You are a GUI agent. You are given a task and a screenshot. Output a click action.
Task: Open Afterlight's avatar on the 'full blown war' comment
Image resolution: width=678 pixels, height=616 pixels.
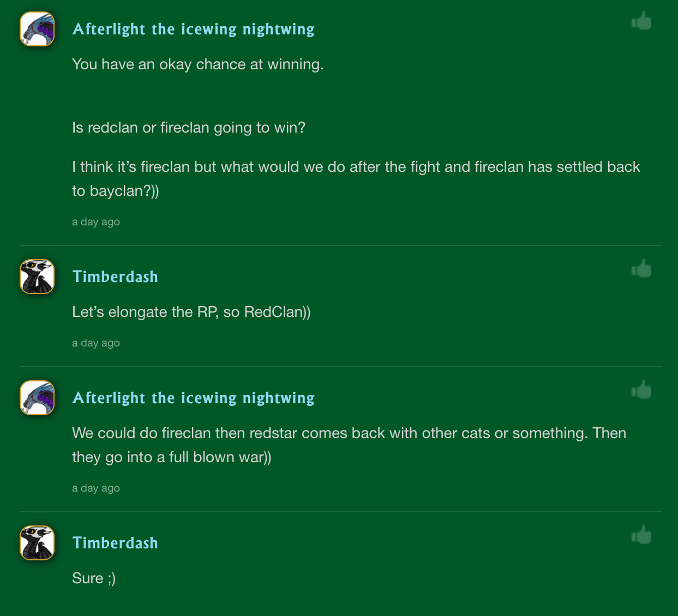click(x=37, y=398)
